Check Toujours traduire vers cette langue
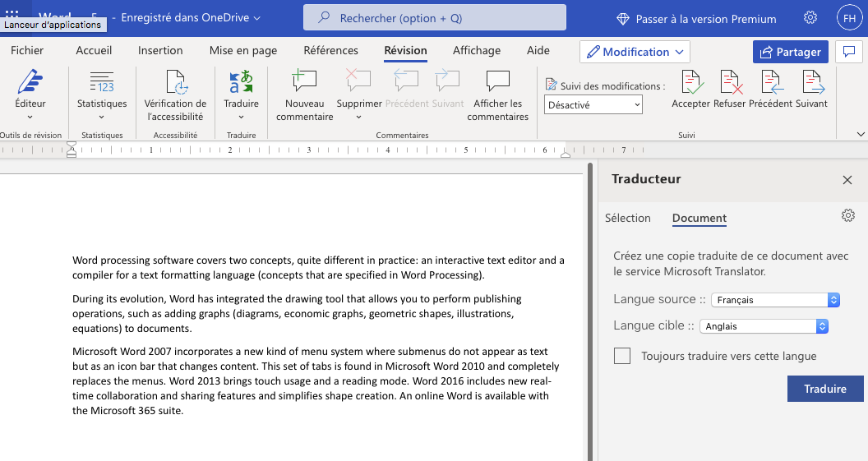Viewport: 868px width, 461px height. 622,356
